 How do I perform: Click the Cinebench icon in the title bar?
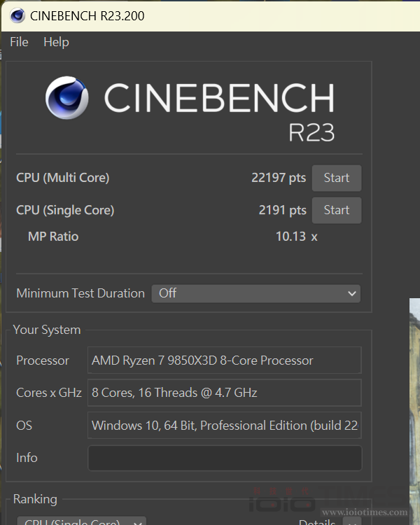17,15
